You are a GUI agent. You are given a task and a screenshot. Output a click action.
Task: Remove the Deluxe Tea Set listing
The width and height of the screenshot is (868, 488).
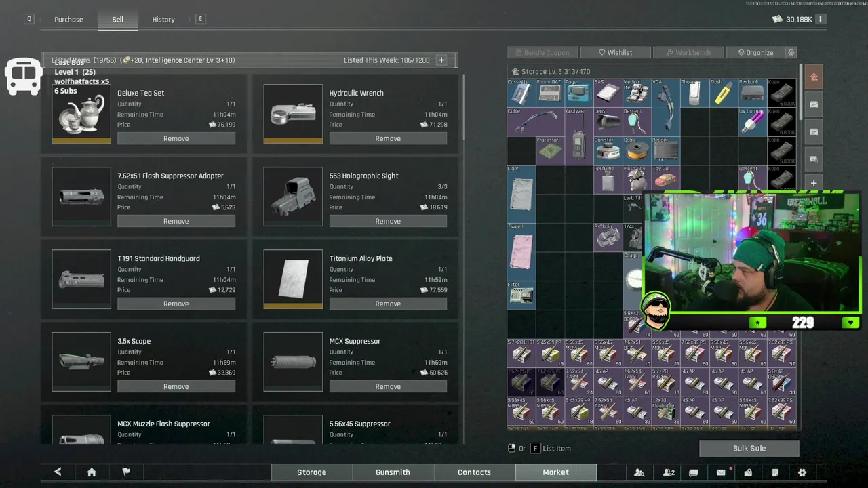[176, 138]
